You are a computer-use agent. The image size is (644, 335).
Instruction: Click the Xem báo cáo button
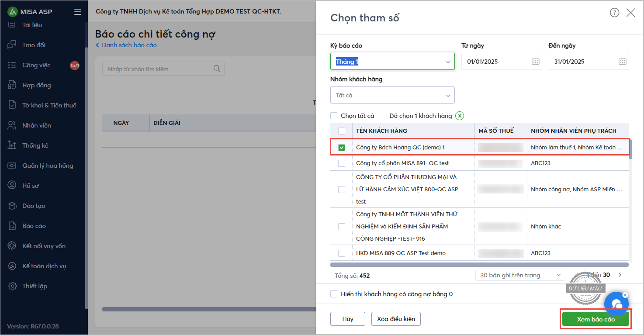596,319
